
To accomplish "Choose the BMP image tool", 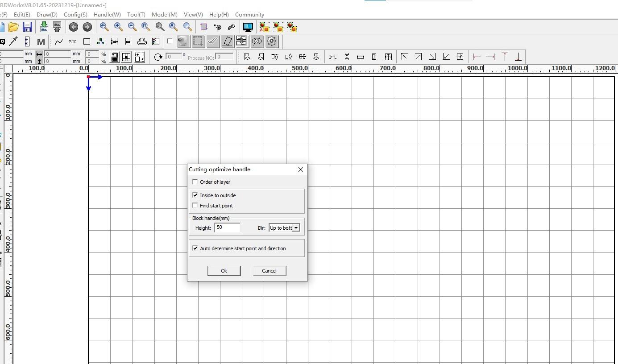I will (73, 41).
